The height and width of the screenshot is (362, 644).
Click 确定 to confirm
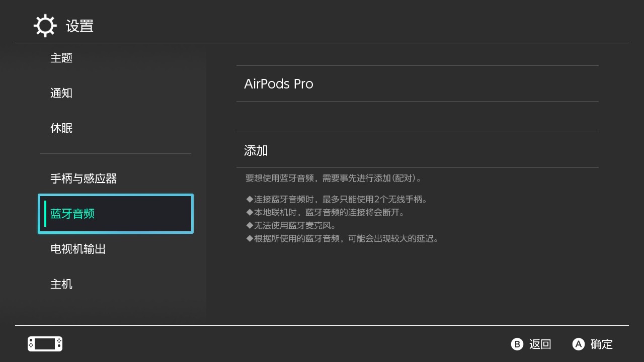tap(602, 344)
